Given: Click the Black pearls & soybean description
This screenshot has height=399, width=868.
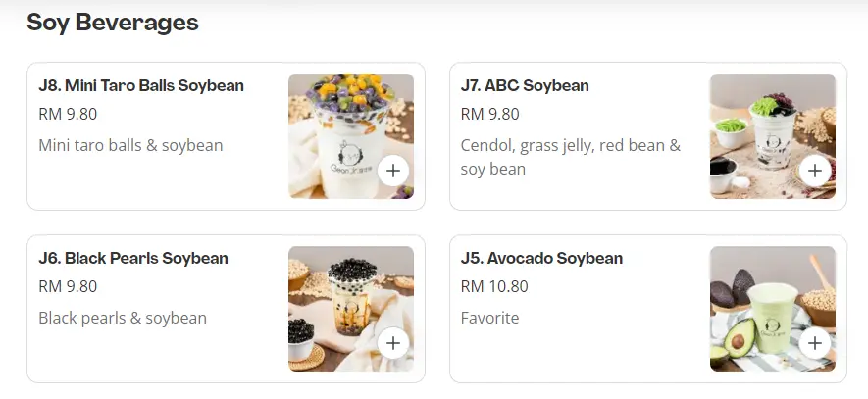Looking at the screenshot, I should pos(123,318).
